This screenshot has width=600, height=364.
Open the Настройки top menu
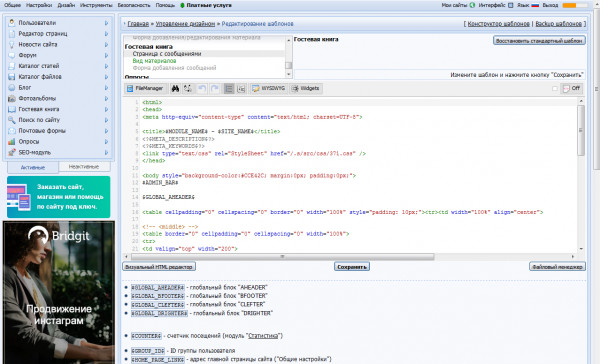39,5
